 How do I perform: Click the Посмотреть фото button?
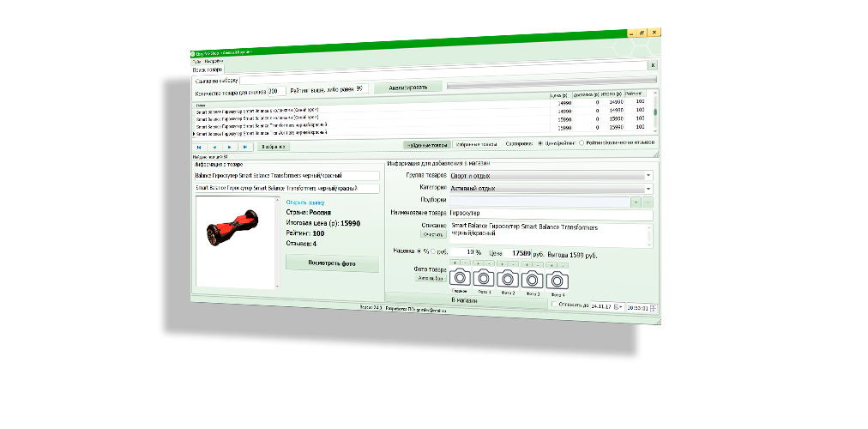[331, 263]
